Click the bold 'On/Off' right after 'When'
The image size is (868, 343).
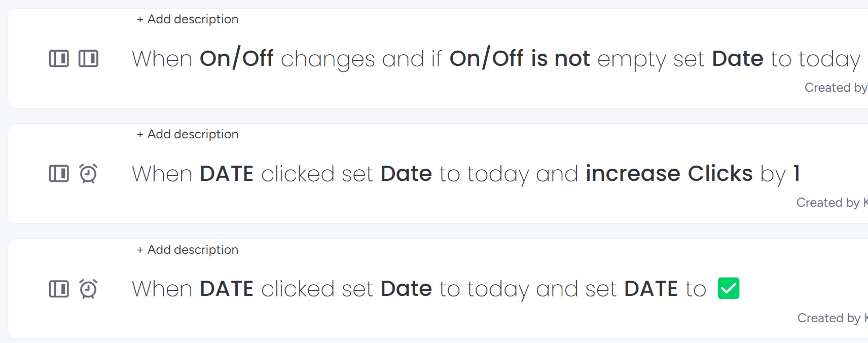coord(236,59)
